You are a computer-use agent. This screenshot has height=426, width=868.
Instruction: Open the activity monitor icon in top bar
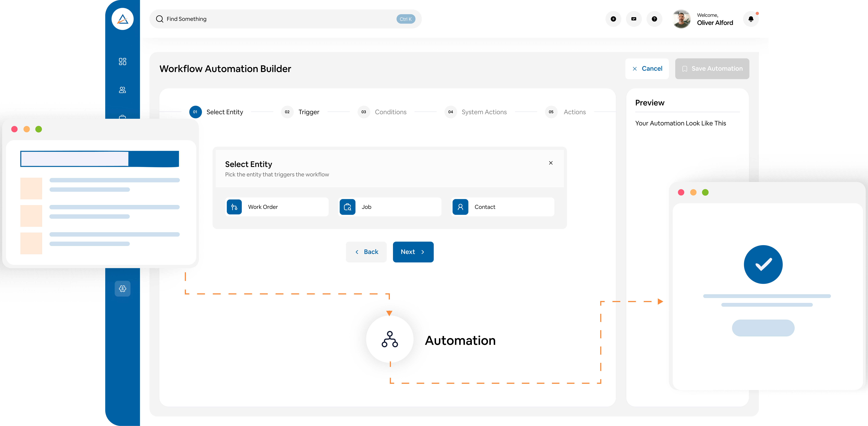coord(634,19)
